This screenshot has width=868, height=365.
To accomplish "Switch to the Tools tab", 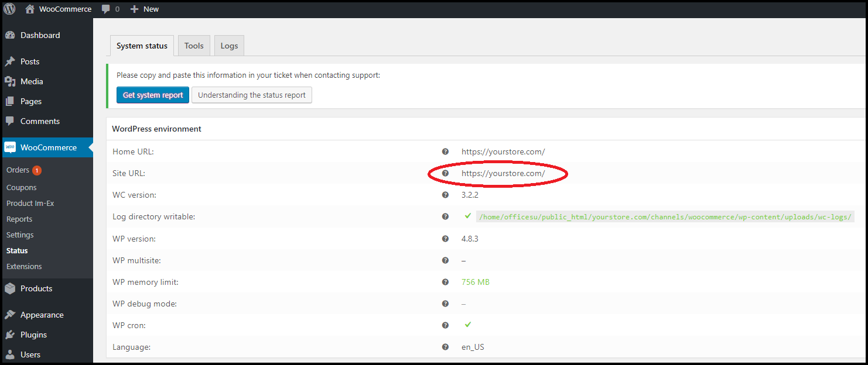I will click(194, 46).
